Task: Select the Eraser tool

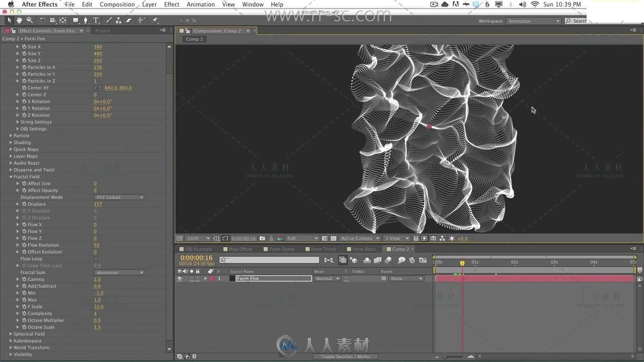Action: coord(128,20)
